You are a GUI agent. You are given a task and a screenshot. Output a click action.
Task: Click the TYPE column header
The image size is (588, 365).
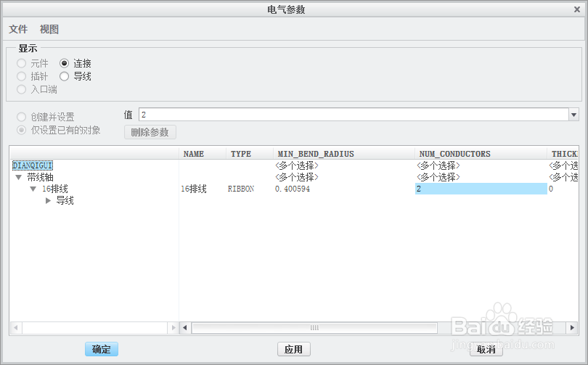(x=250, y=154)
